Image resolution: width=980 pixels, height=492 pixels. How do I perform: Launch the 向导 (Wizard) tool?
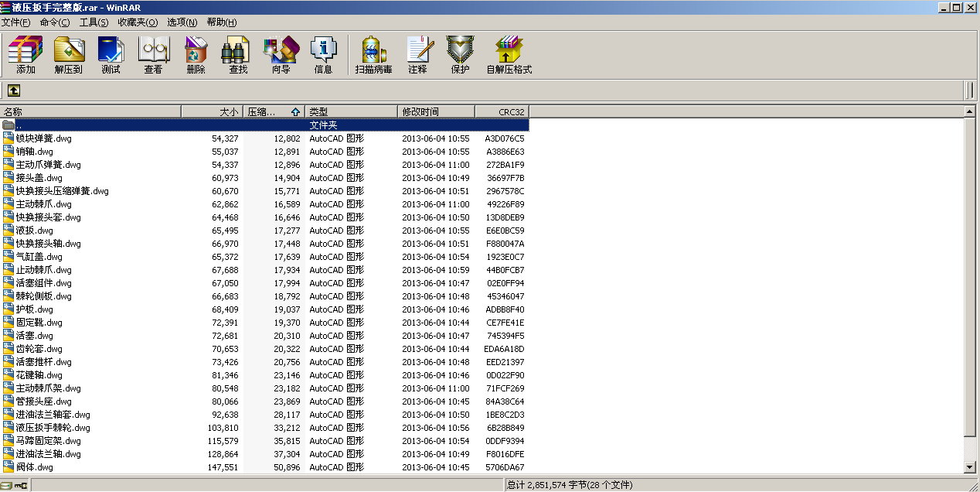click(x=281, y=54)
